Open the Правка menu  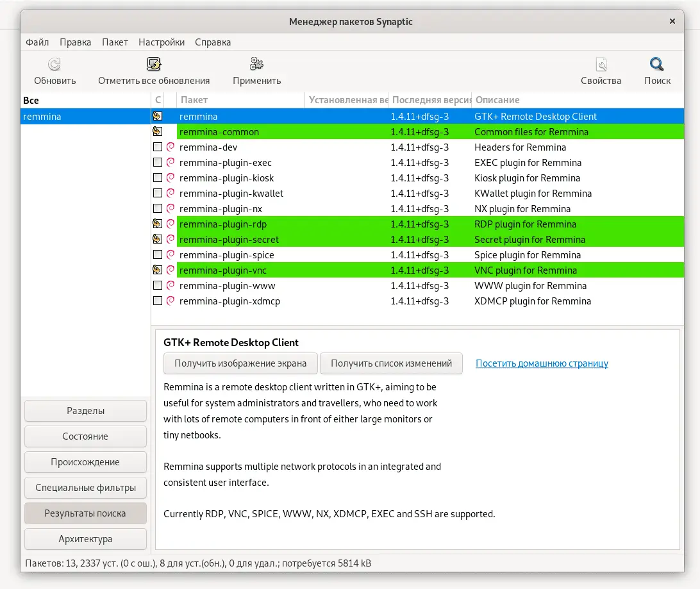pyautogui.click(x=76, y=42)
